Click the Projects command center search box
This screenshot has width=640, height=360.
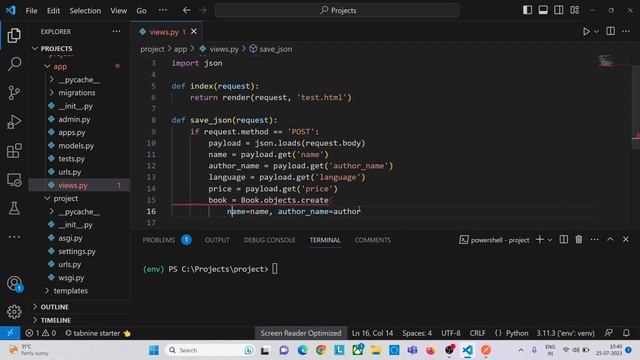tap(337, 10)
